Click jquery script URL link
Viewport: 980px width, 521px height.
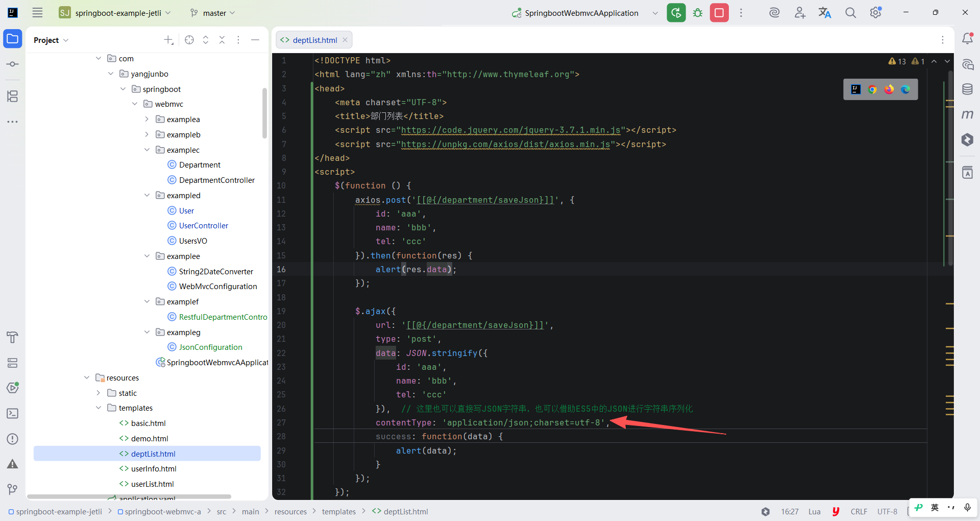pos(511,130)
